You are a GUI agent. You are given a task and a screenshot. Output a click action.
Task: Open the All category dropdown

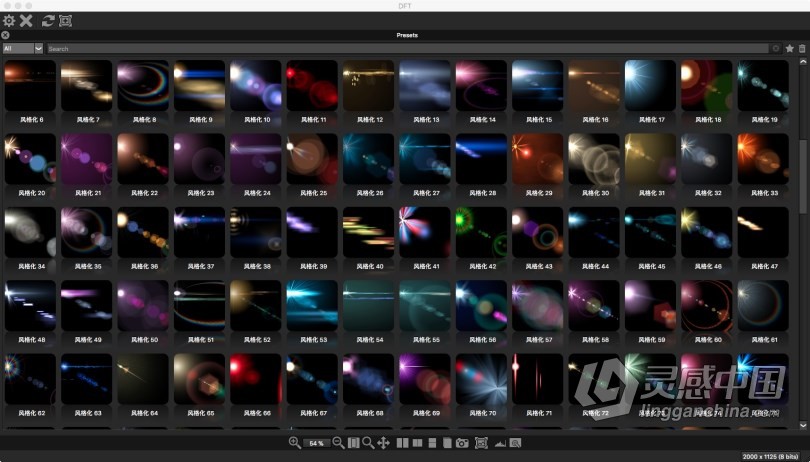23,49
